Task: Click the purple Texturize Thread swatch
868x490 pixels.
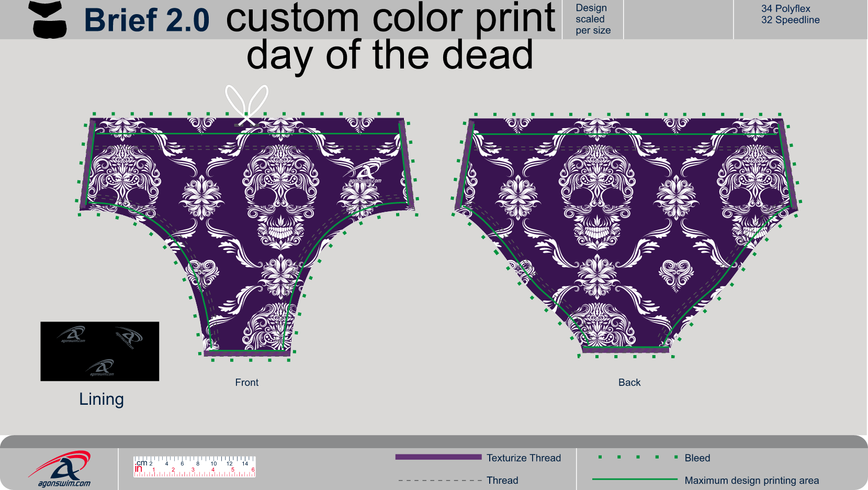Action: coord(438,457)
